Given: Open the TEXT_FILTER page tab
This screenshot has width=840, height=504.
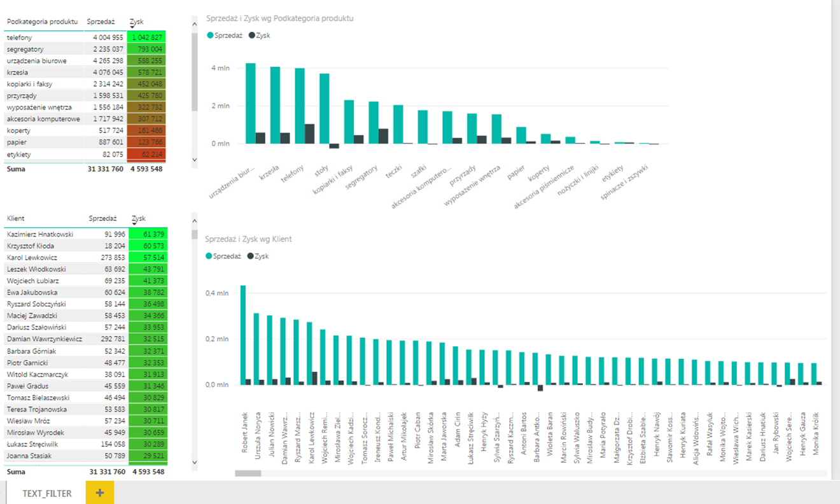Looking at the screenshot, I should [x=47, y=493].
